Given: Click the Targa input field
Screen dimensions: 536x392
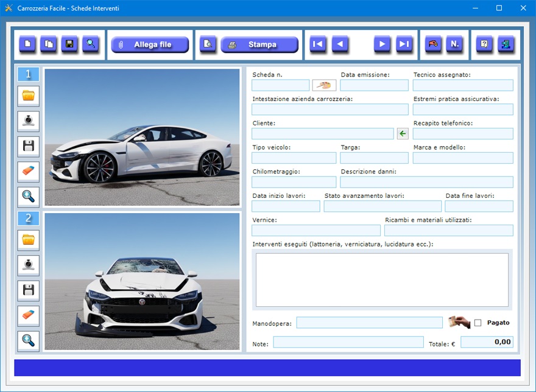Looking at the screenshot, I should tap(374, 158).
